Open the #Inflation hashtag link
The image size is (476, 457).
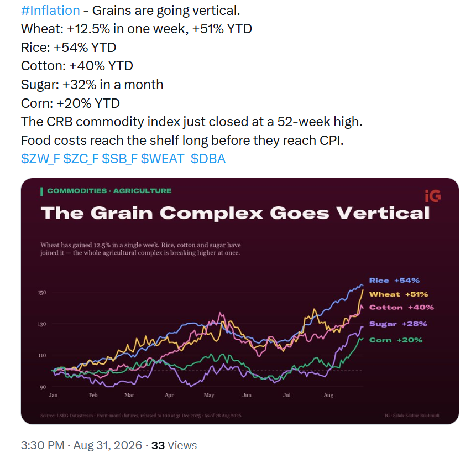(50, 11)
